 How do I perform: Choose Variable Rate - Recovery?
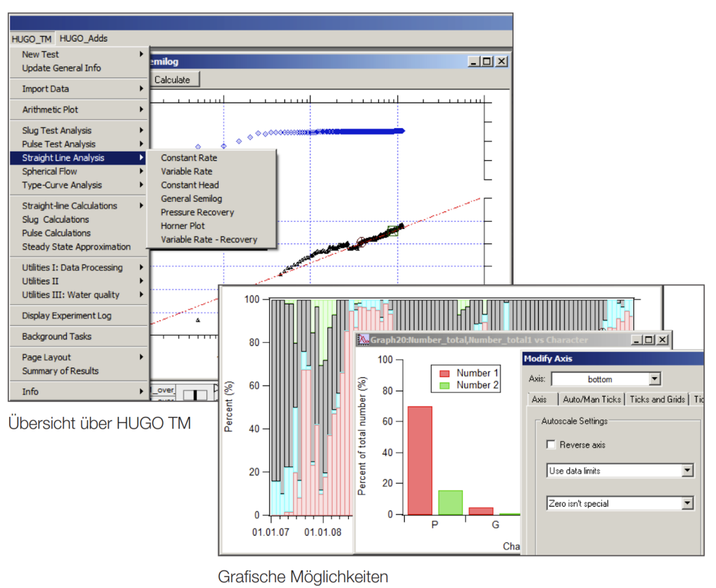(x=212, y=240)
